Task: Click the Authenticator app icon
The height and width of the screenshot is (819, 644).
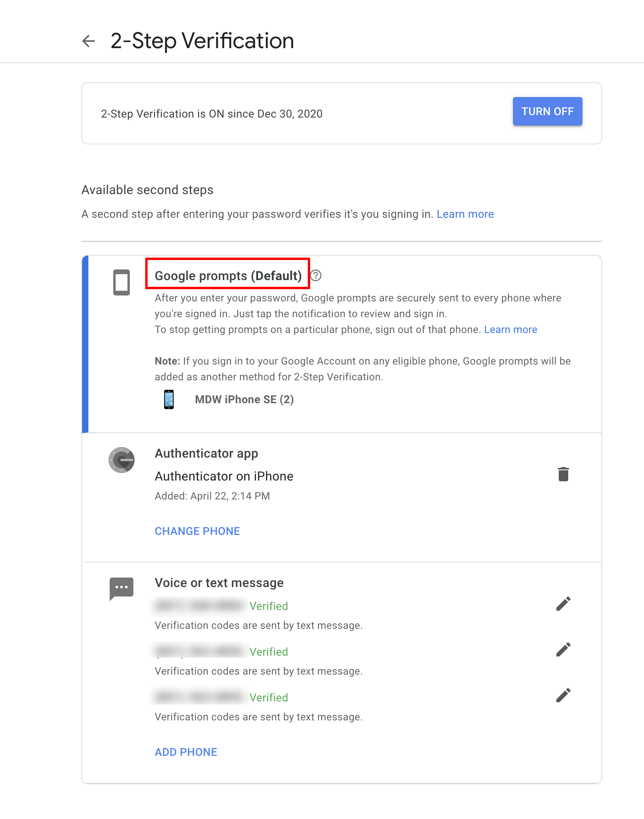Action: tap(122, 460)
